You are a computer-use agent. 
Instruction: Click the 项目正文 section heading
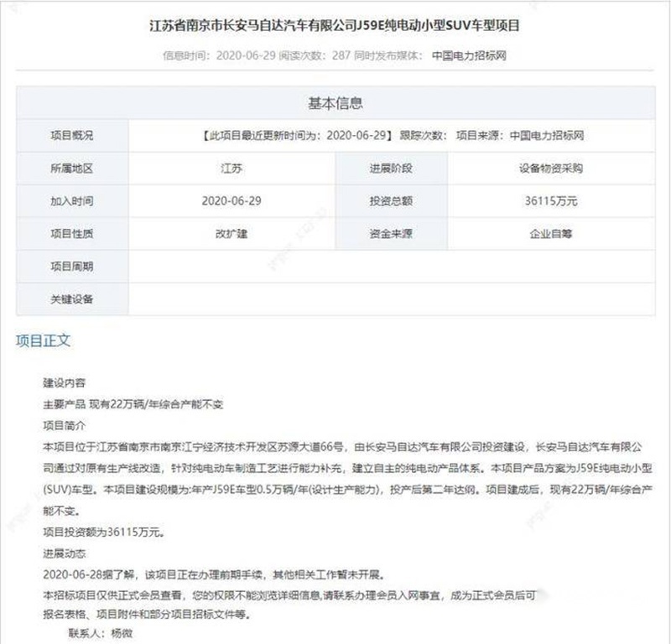coord(44,340)
